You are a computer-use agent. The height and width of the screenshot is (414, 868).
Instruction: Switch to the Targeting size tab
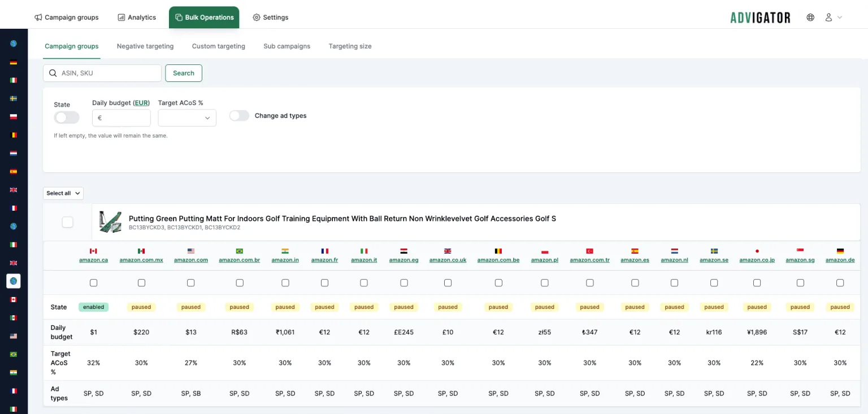point(350,46)
